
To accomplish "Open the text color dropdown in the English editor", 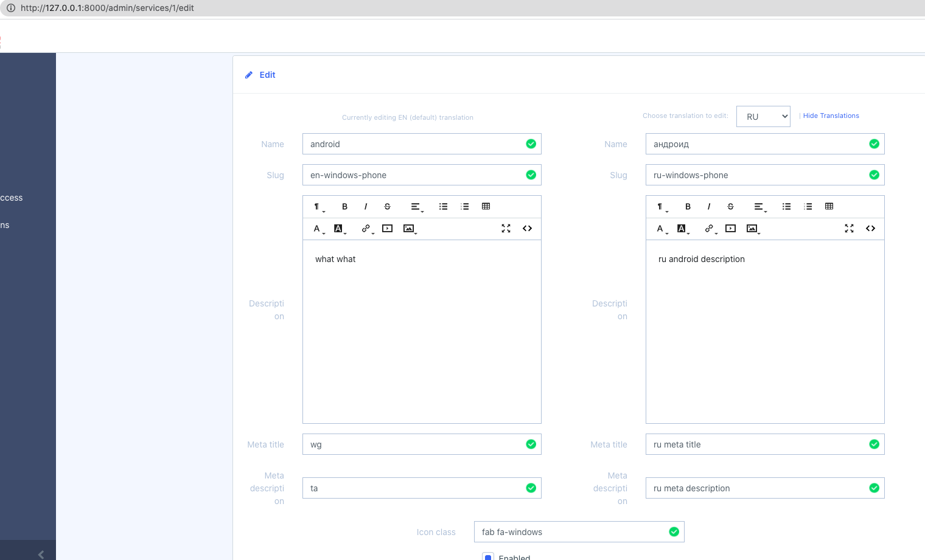I will coord(316,228).
